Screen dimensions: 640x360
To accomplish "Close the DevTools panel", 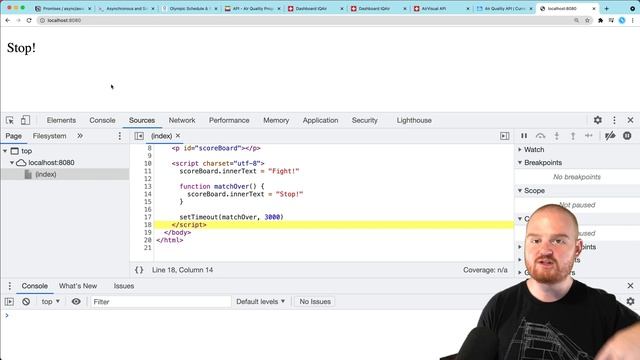I will coord(630,120).
